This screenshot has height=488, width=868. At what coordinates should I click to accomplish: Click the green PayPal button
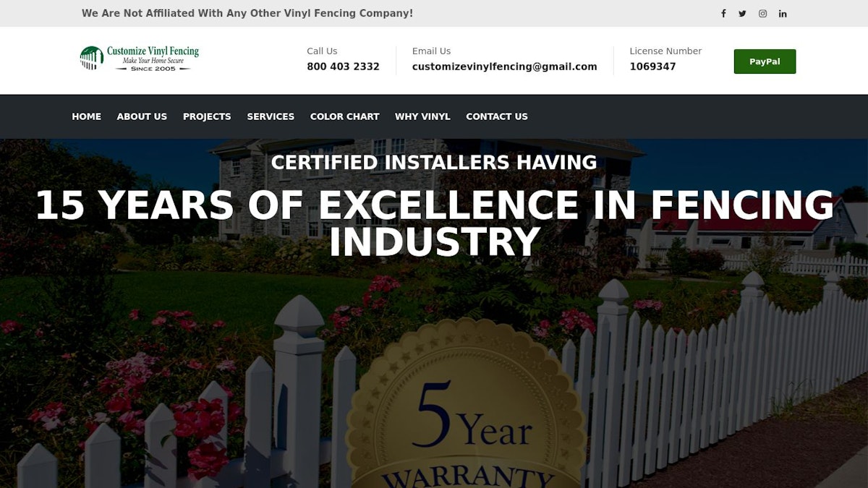765,61
